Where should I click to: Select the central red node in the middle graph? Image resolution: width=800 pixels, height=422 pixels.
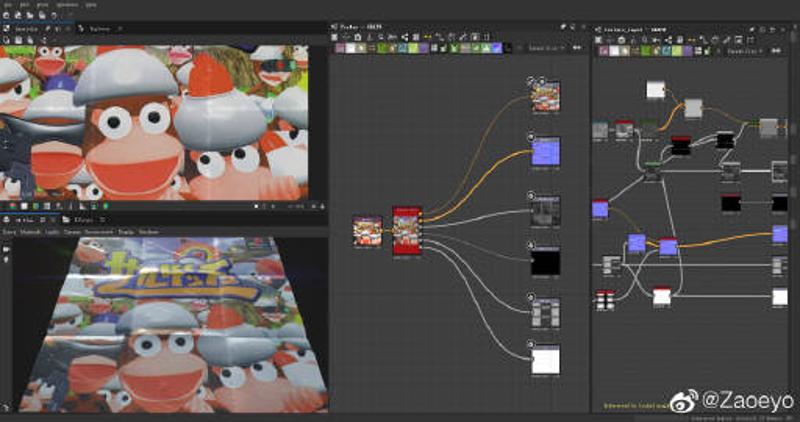tap(407, 230)
